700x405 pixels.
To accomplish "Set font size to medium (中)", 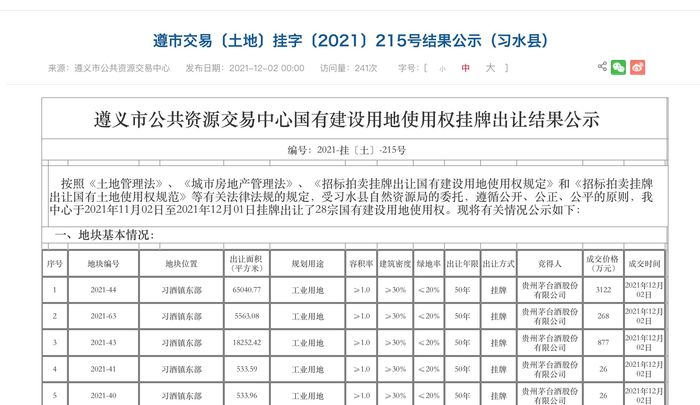I will (465, 68).
